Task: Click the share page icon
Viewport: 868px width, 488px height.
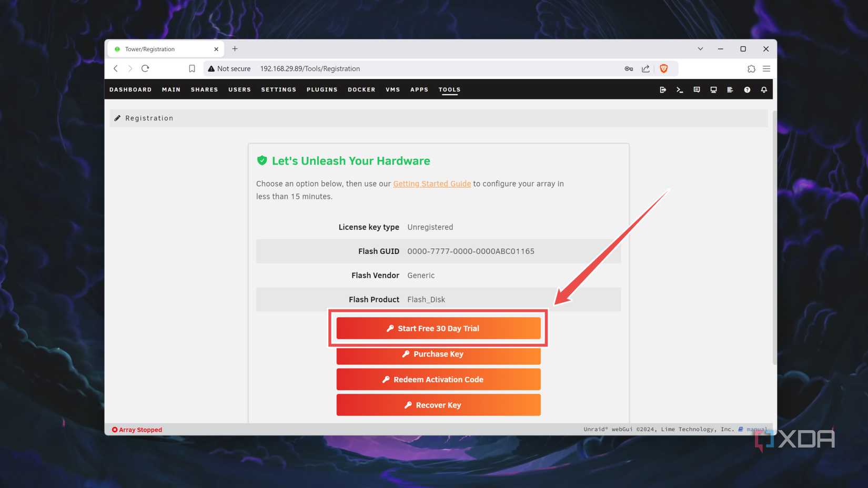Action: (645, 68)
